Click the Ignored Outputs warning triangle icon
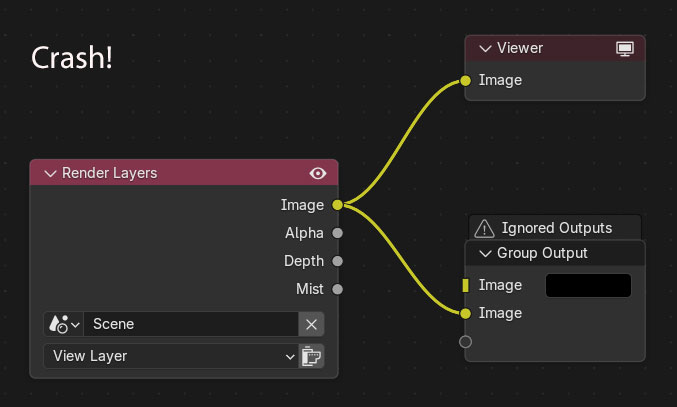Viewport: 677px width, 407px height. tap(484, 228)
